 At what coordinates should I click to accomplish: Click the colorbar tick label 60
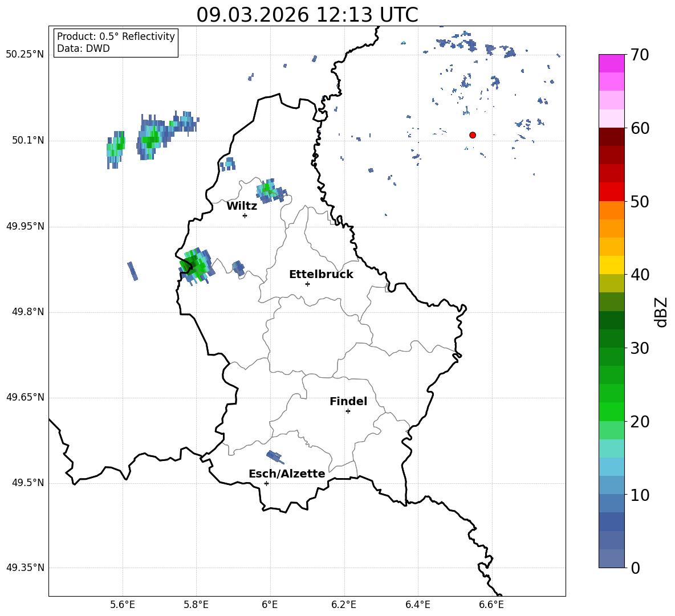[x=639, y=128]
